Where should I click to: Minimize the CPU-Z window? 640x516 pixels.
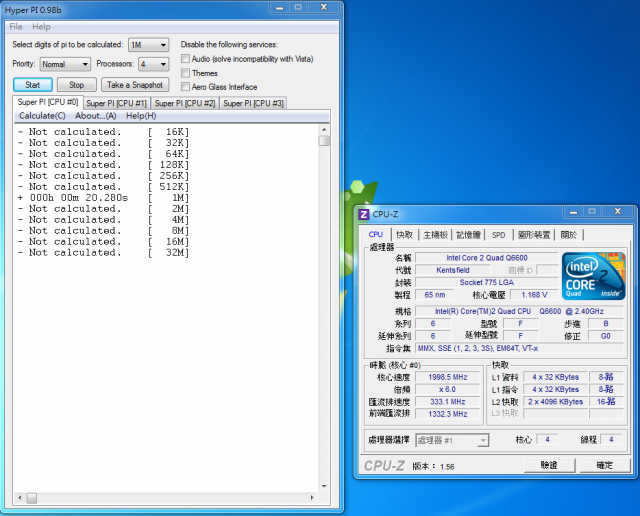coord(573,211)
